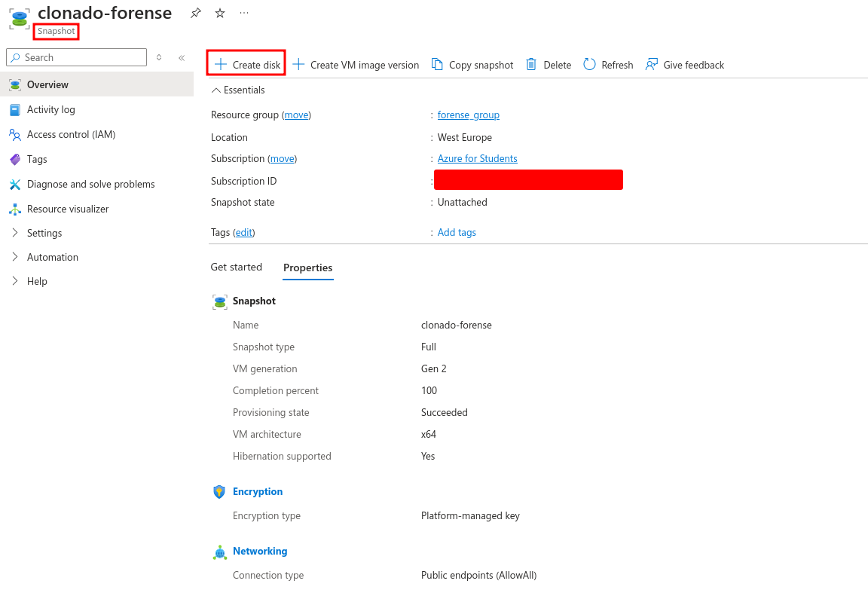Select the Gen 2 VM generation value
The height and width of the screenshot is (593, 868).
(433, 369)
